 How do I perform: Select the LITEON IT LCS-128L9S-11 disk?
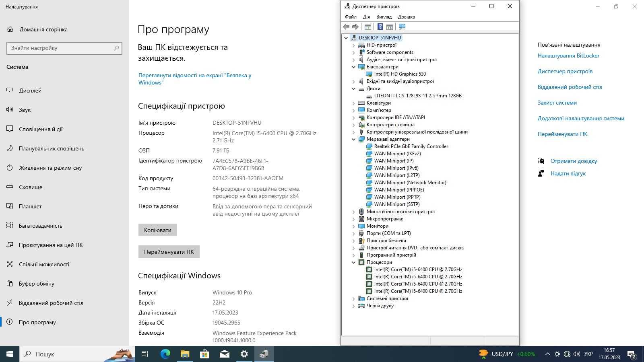[418, 96]
